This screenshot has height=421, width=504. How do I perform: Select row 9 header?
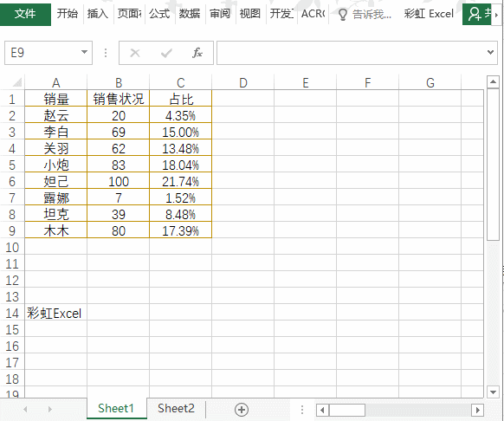pyautogui.click(x=12, y=230)
